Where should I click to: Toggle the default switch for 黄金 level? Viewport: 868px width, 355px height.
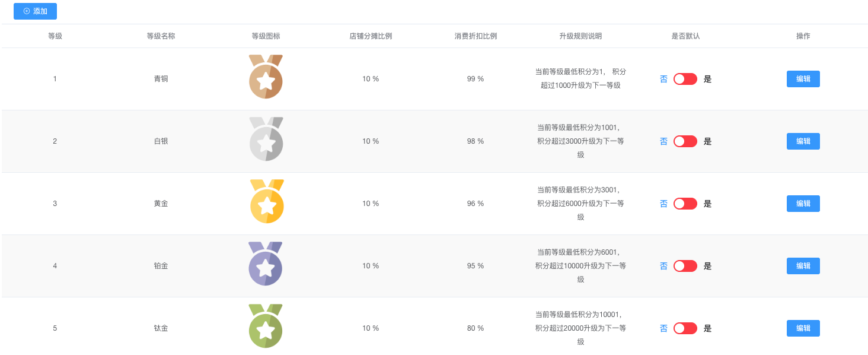685,204
